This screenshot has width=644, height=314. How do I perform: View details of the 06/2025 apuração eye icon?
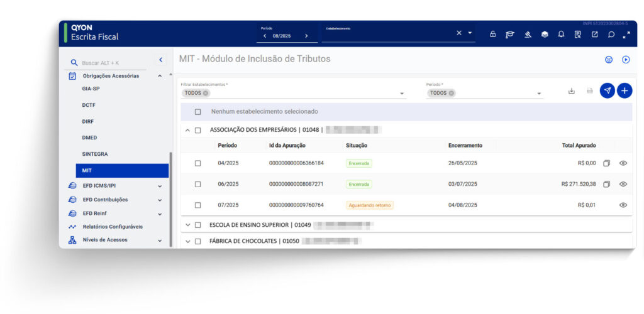tap(623, 184)
